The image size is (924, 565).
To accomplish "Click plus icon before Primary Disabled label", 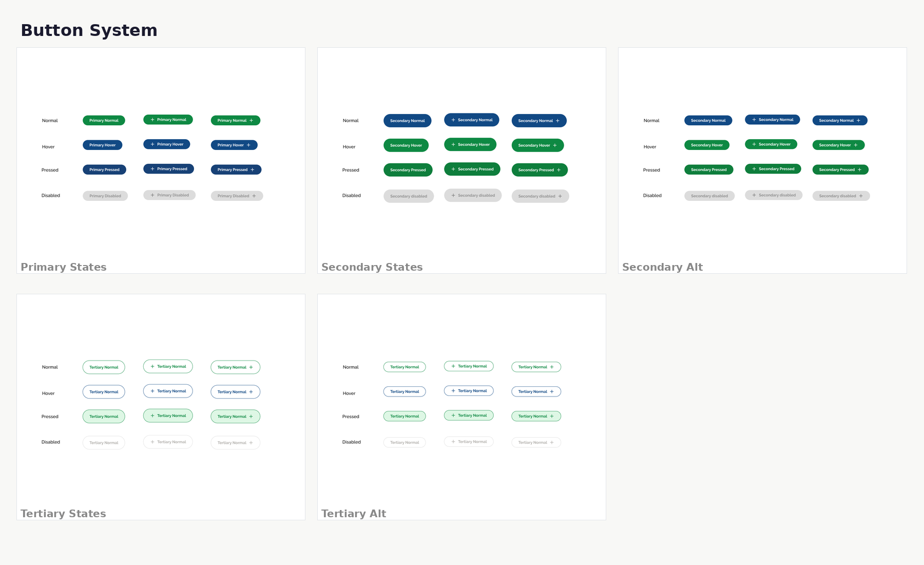I will coord(152,195).
